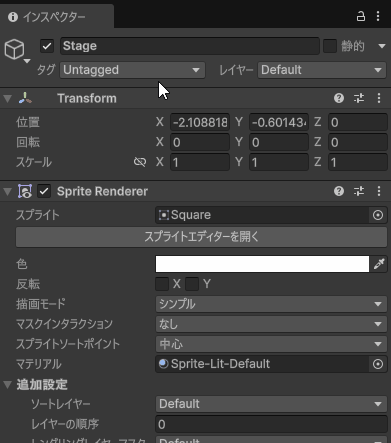This screenshot has height=443, width=391.
Task: Click the Transform component title text
Action: (87, 98)
